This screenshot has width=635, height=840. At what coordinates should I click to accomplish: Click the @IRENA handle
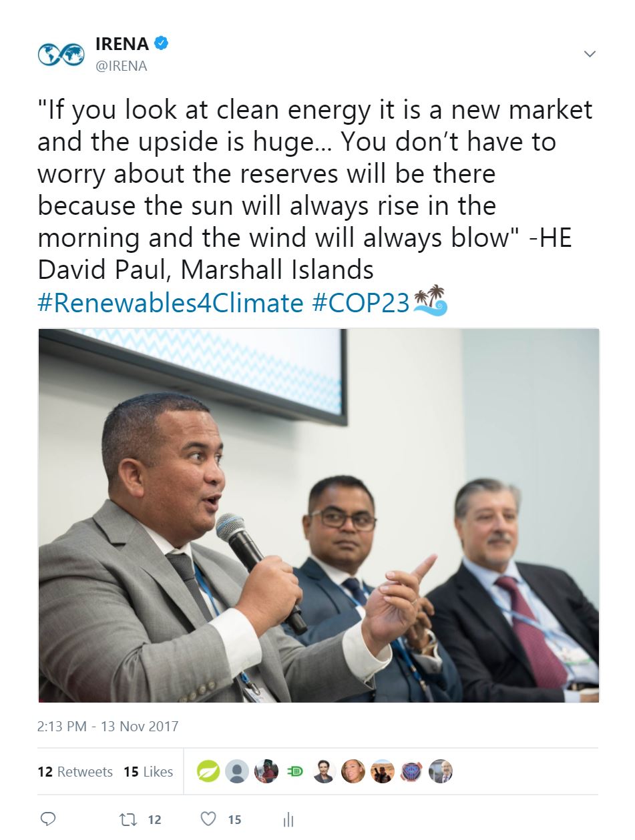pyautogui.click(x=122, y=66)
